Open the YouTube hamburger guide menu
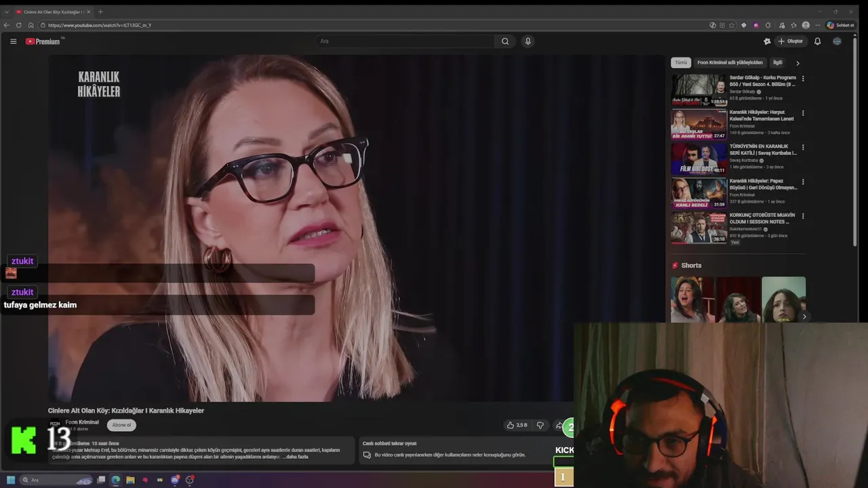The width and height of the screenshot is (868, 488). pyautogui.click(x=13, y=41)
